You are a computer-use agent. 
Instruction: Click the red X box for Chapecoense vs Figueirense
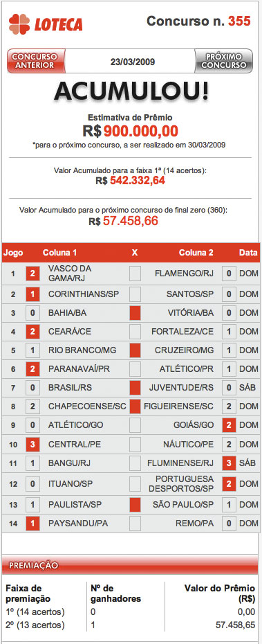(x=135, y=406)
